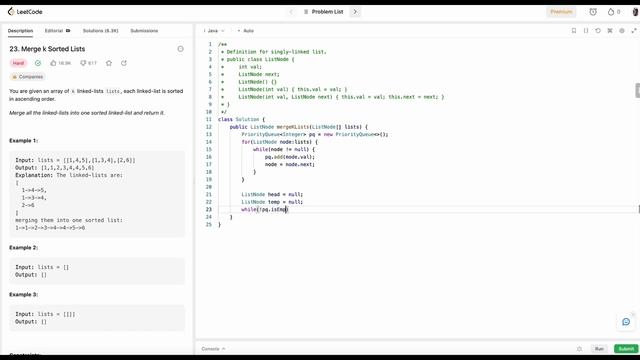This screenshot has width=640, height=360.
Task: Open the user profile avatar
Action: (x=635, y=12)
